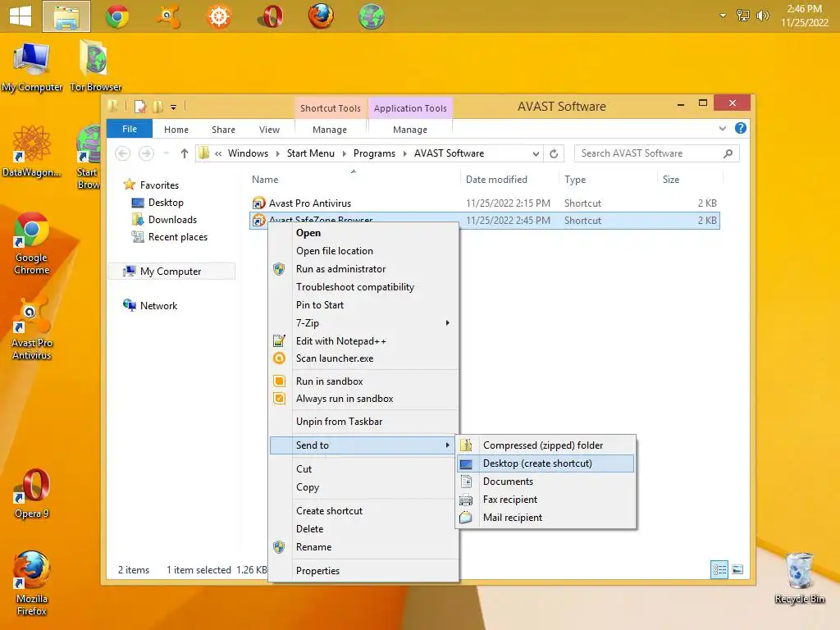Click the Back navigation arrow
Image resolution: width=840 pixels, height=630 pixels.
tap(123, 153)
